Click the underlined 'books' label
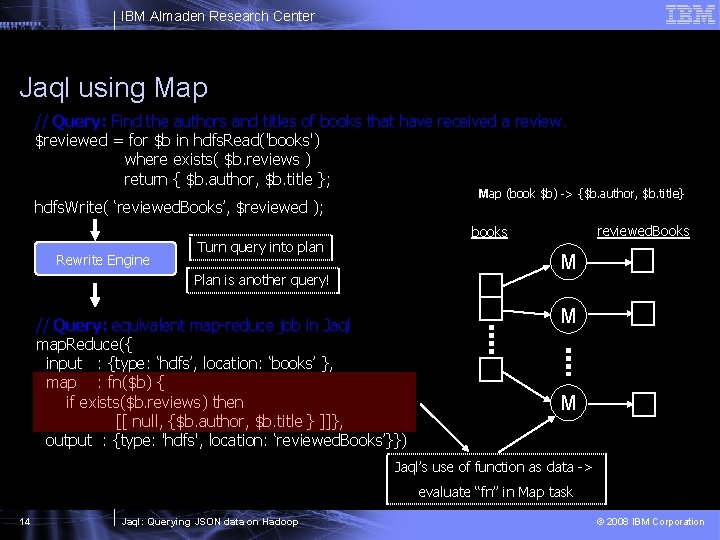This screenshot has height=540, width=720. 489,232
